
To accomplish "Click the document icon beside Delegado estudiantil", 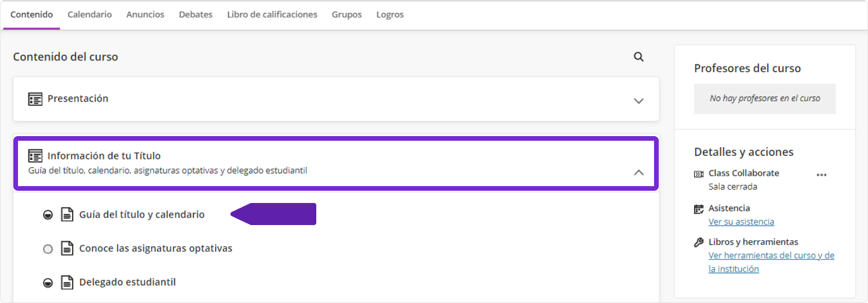I will [68, 282].
